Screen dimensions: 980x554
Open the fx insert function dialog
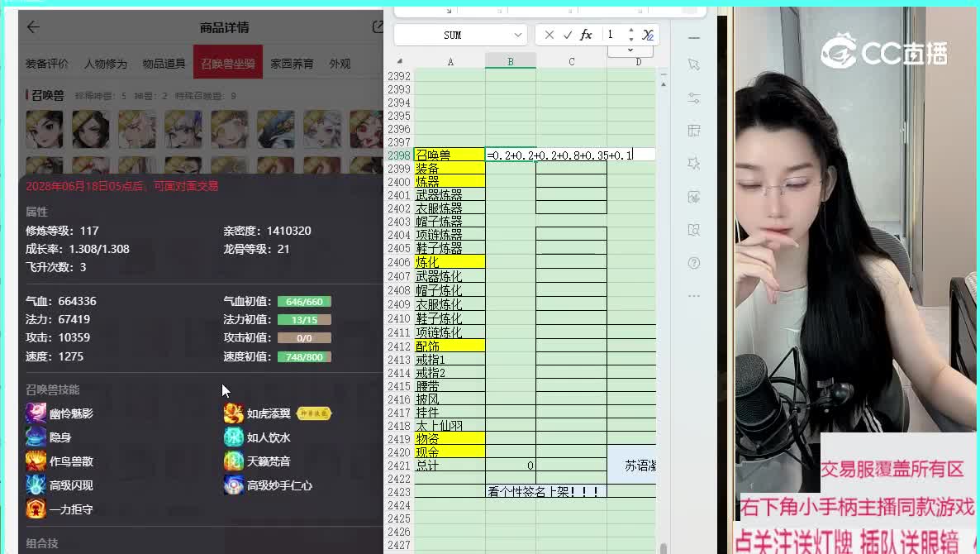pyautogui.click(x=586, y=35)
